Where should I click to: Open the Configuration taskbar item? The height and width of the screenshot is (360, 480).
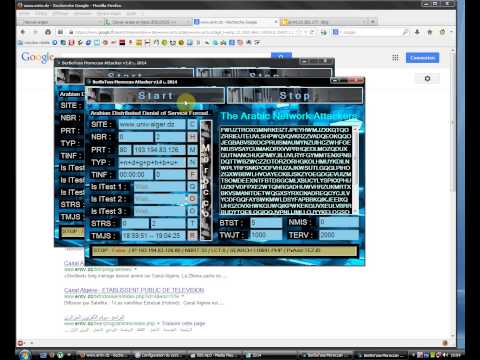click(162, 355)
